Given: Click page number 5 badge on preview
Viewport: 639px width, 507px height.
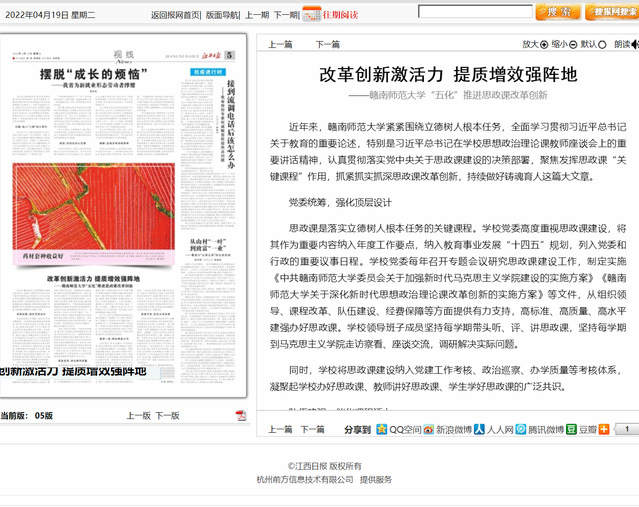Looking at the screenshot, I should click(x=230, y=55).
